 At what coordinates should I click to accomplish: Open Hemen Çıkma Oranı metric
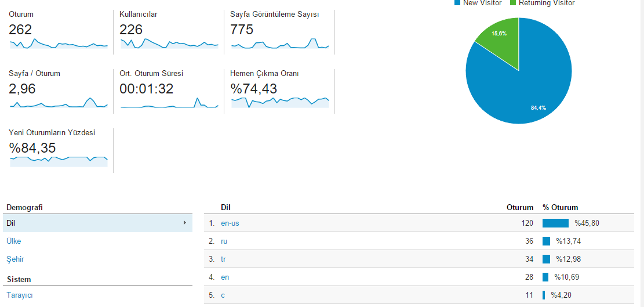279,91
